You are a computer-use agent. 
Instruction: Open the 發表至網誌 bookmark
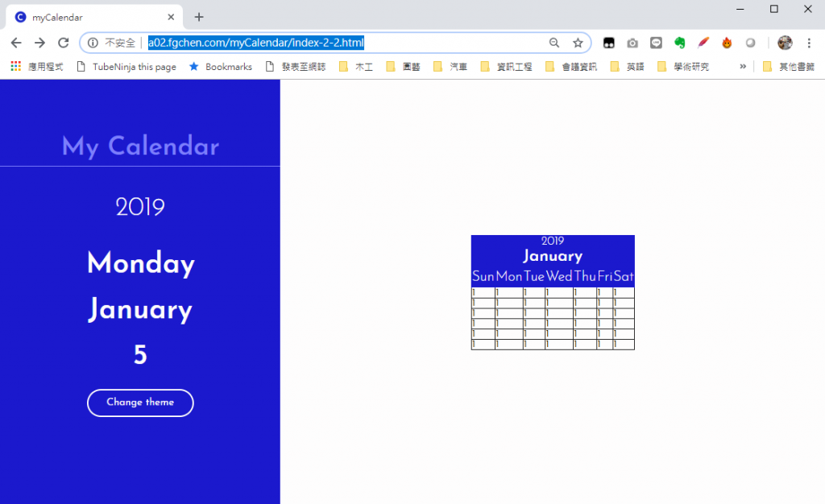[296, 67]
